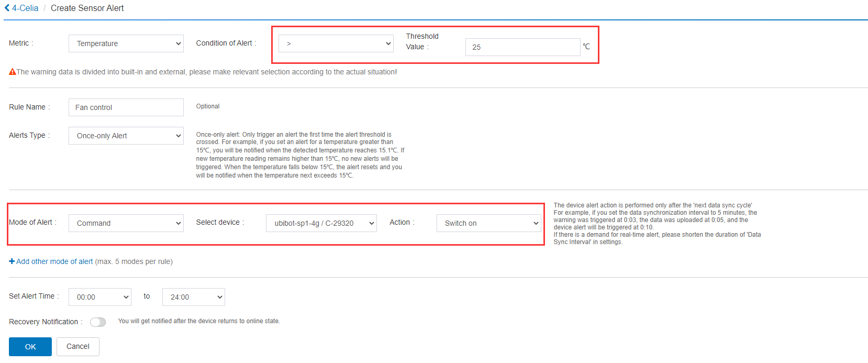
Task: Click the Alerts Type label
Action: pyautogui.click(x=29, y=135)
